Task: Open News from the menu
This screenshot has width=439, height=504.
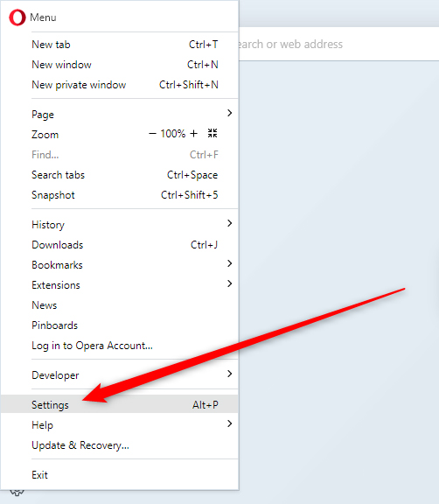Action: (x=120, y=305)
